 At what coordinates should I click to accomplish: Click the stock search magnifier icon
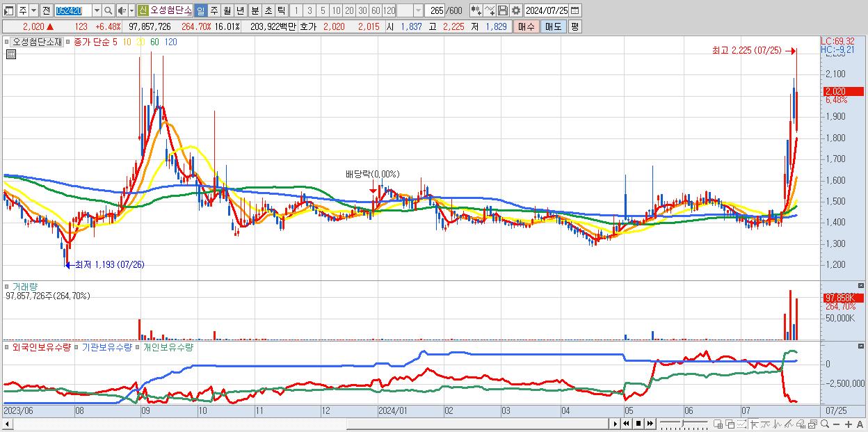108,10
